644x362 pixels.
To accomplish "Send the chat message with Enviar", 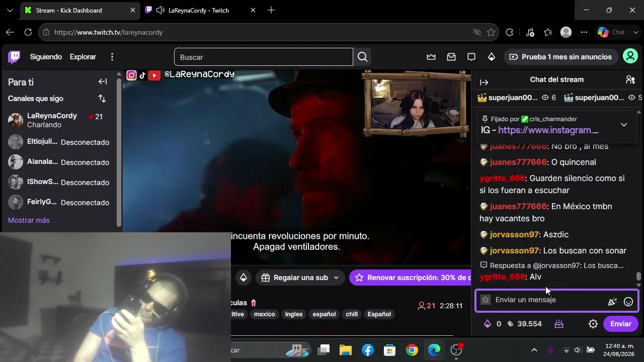I will click(620, 324).
